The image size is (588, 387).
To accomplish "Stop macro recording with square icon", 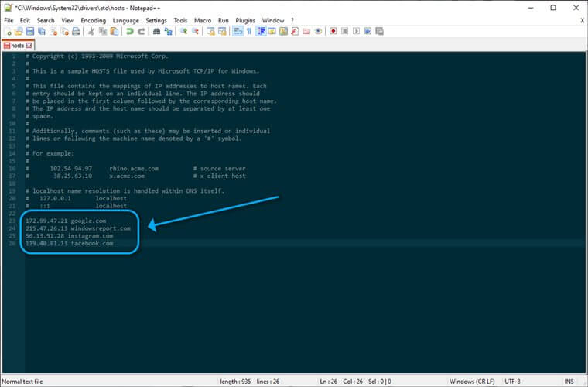I will (344, 32).
